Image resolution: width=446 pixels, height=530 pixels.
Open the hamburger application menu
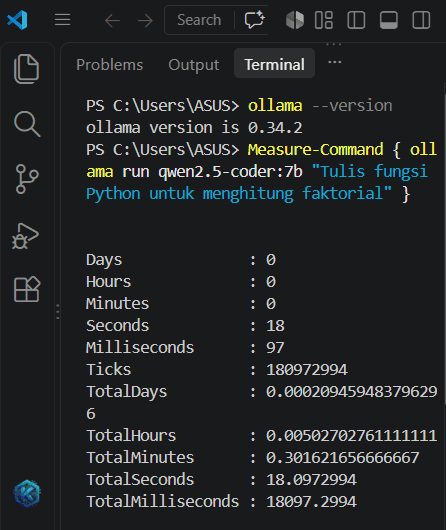[x=63, y=20]
